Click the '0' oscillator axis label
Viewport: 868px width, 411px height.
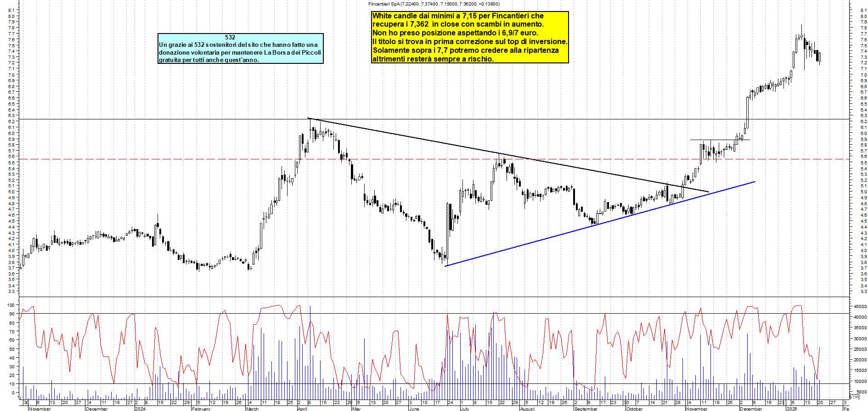(x=14, y=393)
